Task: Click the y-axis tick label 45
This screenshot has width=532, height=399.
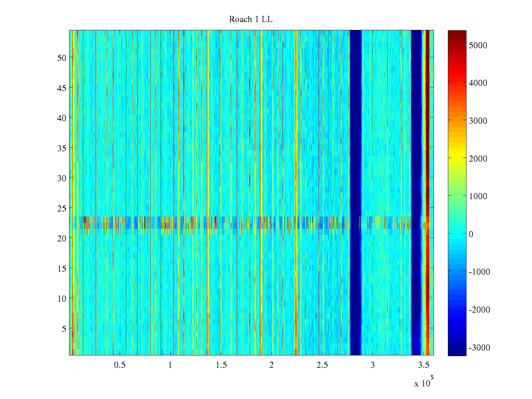Action: point(62,88)
